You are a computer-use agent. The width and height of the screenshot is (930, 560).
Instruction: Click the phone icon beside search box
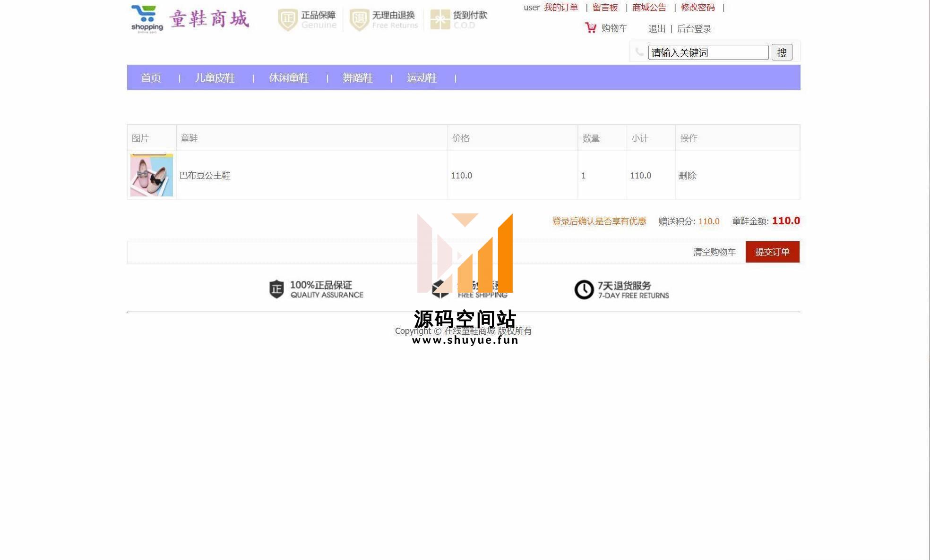639,52
